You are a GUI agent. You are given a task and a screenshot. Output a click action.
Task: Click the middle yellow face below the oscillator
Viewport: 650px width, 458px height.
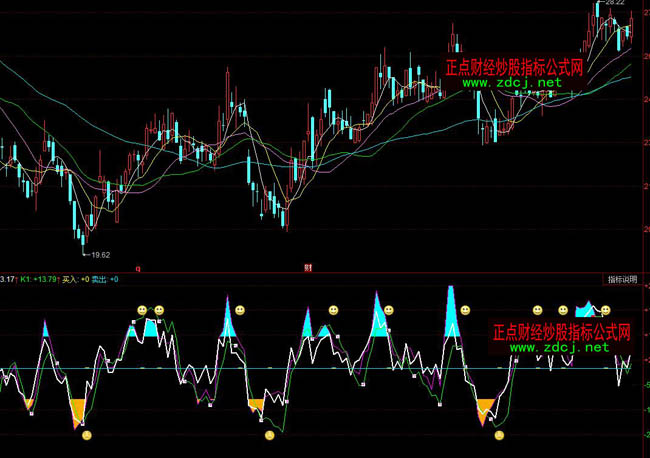pos(269,435)
